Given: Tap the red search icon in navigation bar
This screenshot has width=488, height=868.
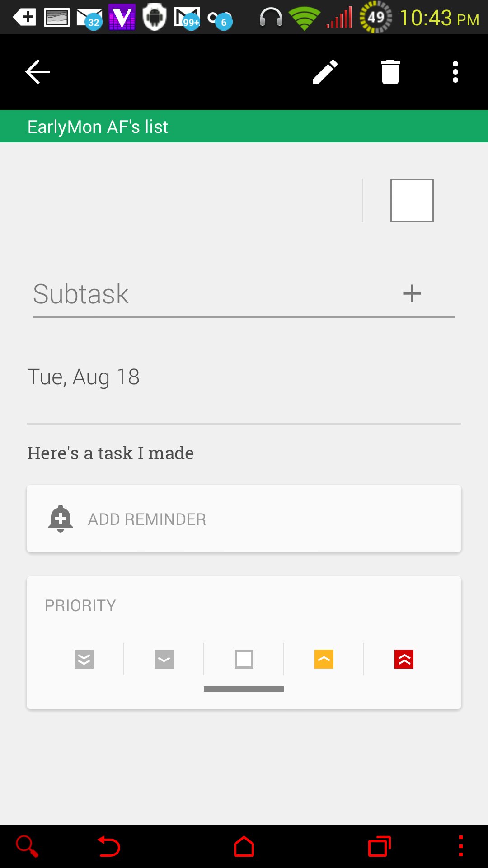Looking at the screenshot, I should click(27, 846).
